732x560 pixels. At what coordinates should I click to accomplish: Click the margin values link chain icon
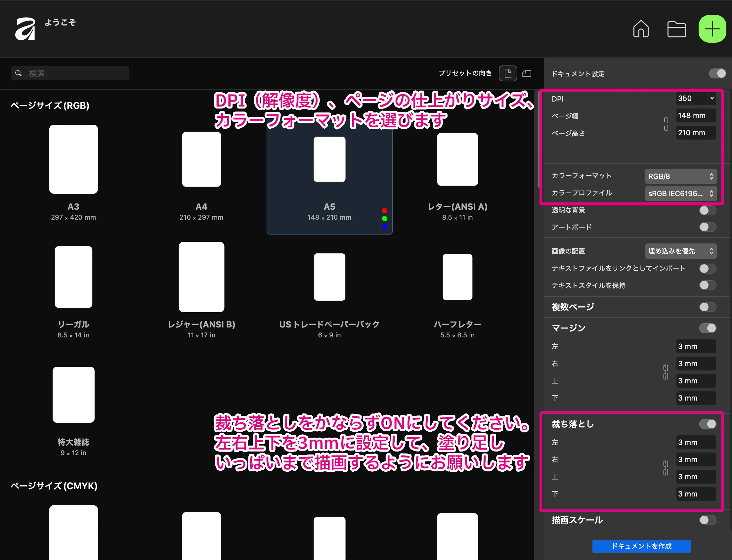[665, 372]
